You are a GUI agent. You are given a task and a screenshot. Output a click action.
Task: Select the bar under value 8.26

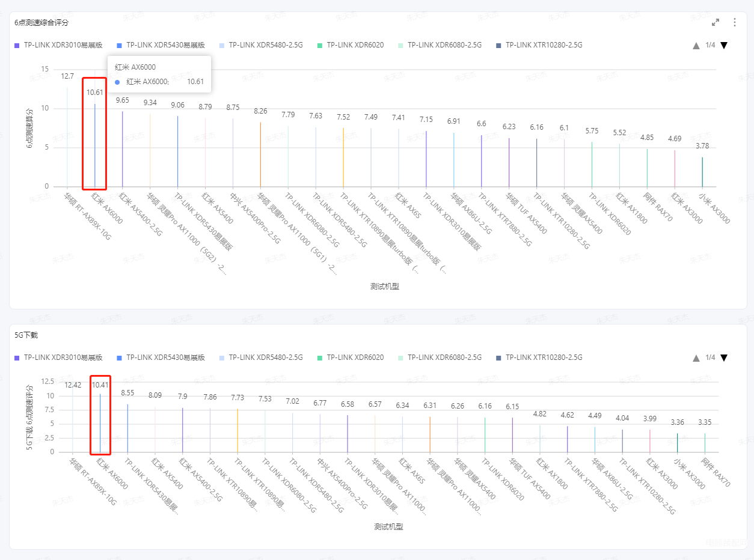pos(260,154)
